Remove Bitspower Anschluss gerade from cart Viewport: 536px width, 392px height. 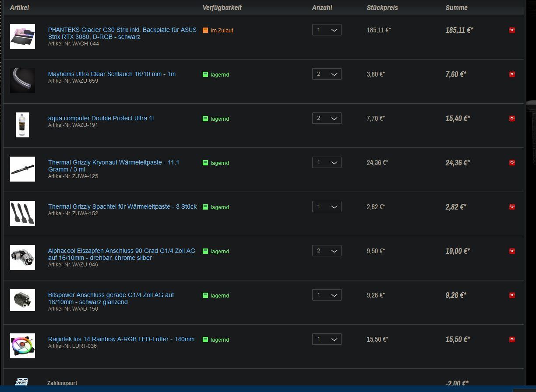pyautogui.click(x=512, y=295)
